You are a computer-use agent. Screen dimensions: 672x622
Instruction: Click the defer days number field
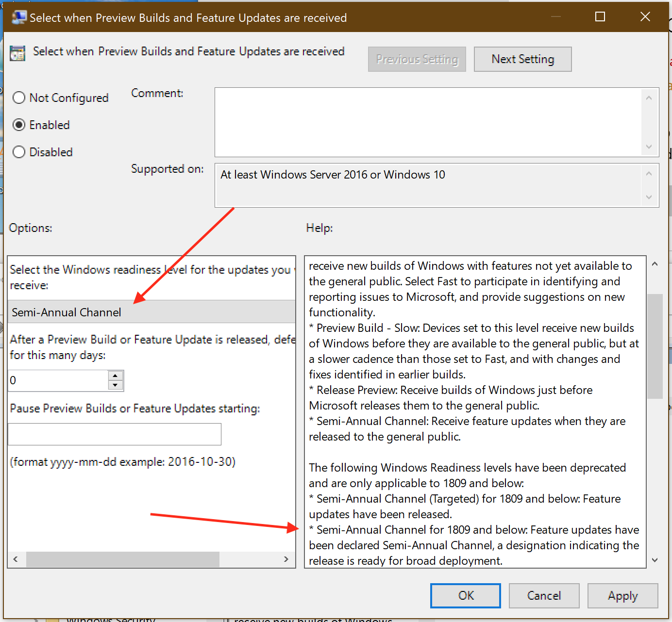(58, 380)
